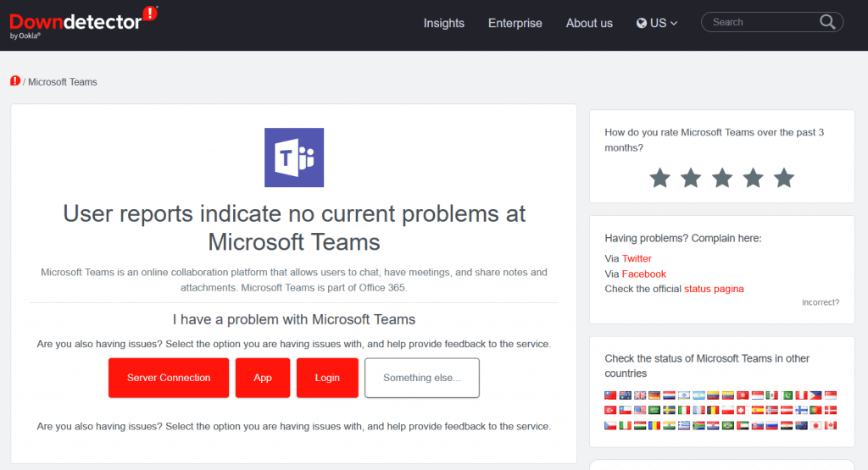The image size is (868, 470).
Task: Open the Twitter complaint link
Action: [x=637, y=258]
